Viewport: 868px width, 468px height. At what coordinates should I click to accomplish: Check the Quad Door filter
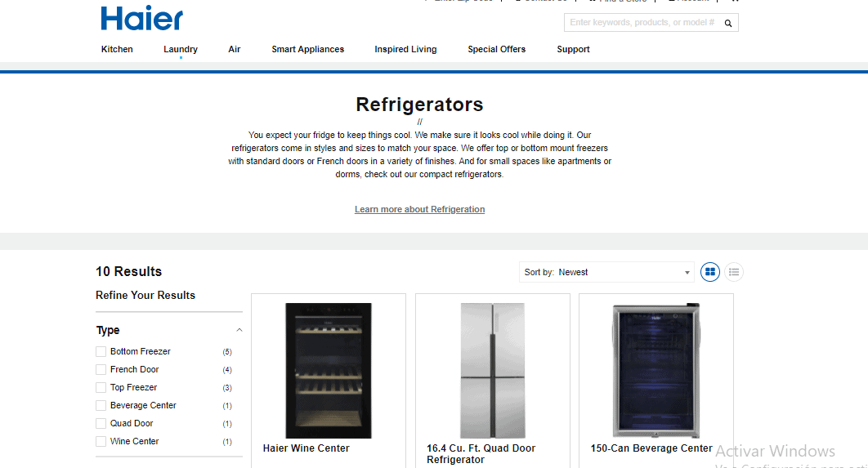click(x=101, y=424)
